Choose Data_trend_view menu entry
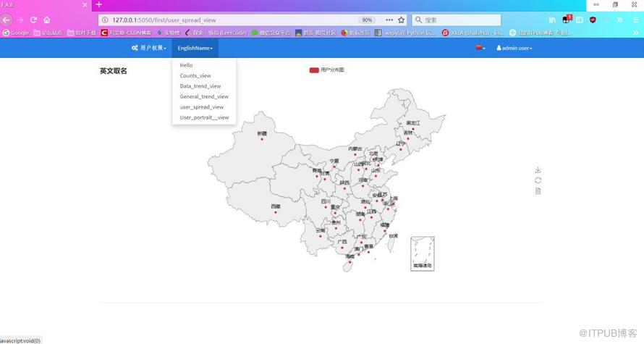The width and height of the screenshot is (644, 344). point(200,86)
